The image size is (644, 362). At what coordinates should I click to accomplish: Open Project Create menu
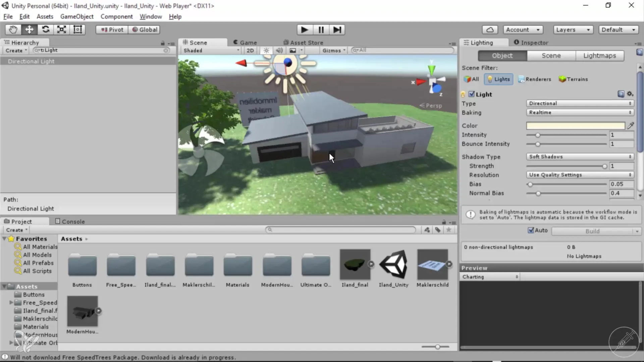point(16,230)
